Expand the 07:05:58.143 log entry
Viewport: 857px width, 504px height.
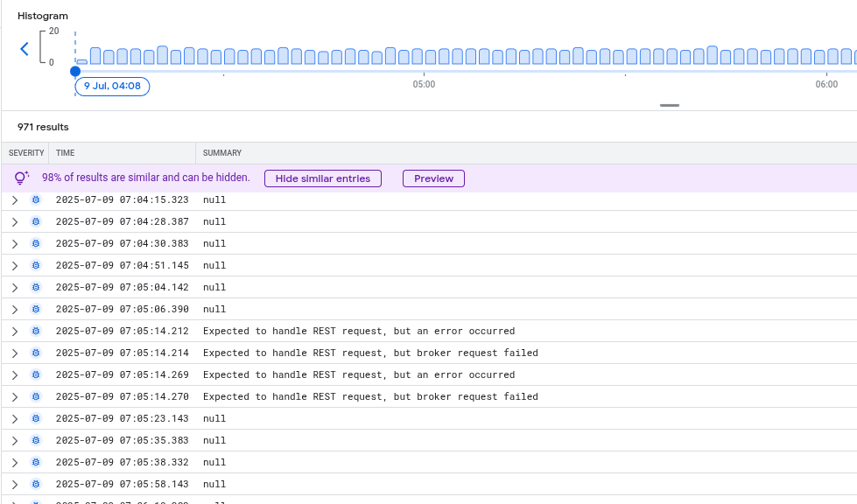[15, 484]
